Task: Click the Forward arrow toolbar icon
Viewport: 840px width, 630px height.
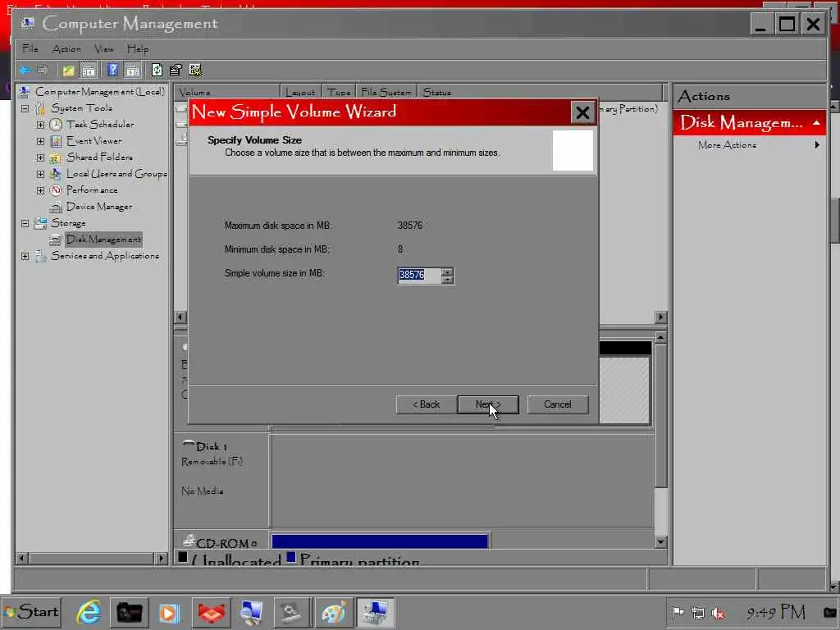Action: (x=43, y=71)
